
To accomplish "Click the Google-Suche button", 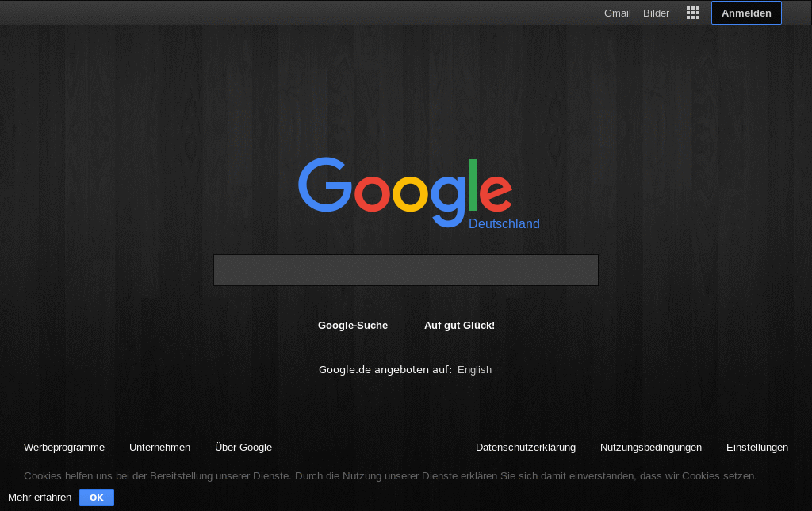I will coord(353,326).
